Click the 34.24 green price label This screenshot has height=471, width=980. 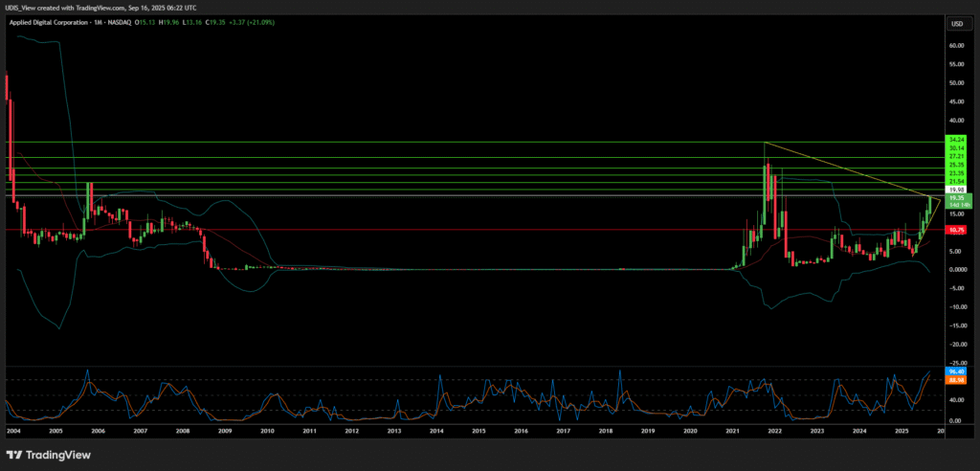click(x=955, y=140)
